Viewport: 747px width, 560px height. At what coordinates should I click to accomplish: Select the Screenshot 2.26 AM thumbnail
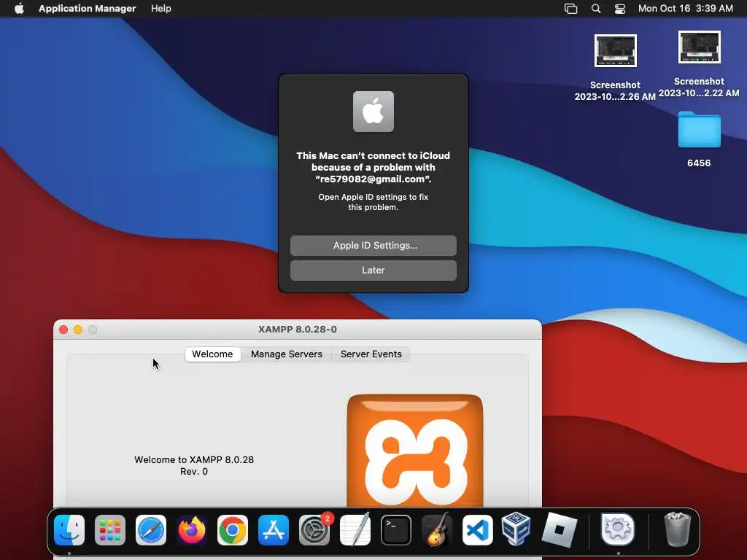click(x=615, y=50)
